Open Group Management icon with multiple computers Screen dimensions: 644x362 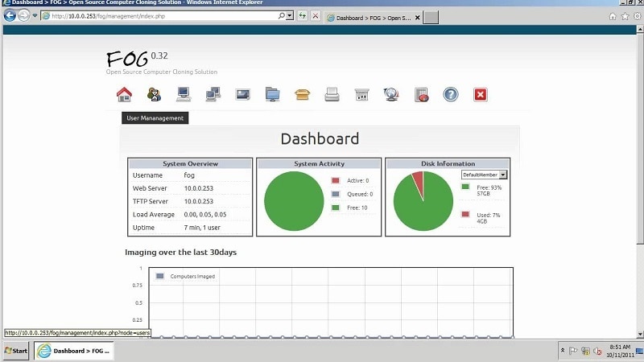(213, 94)
